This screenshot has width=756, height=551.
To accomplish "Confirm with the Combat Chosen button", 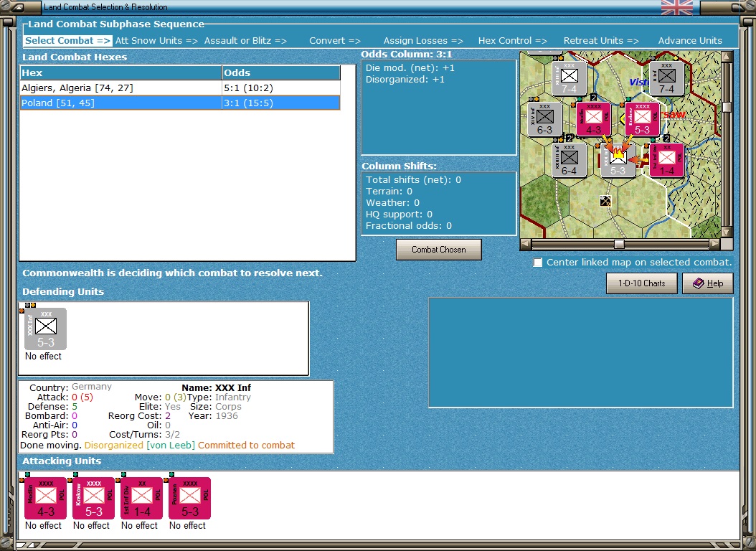I will coord(439,250).
